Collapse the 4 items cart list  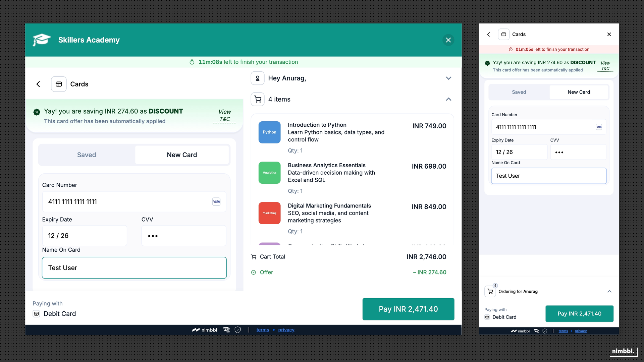[448, 99]
